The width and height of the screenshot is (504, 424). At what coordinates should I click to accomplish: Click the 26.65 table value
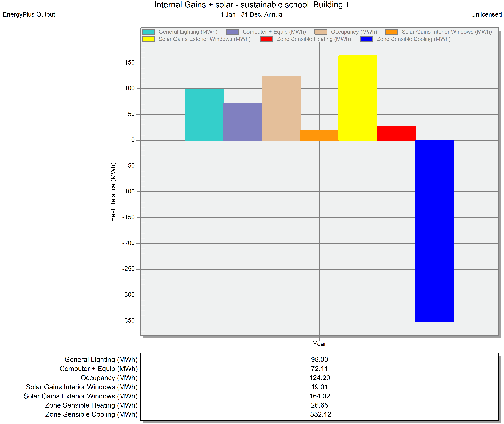320,405
